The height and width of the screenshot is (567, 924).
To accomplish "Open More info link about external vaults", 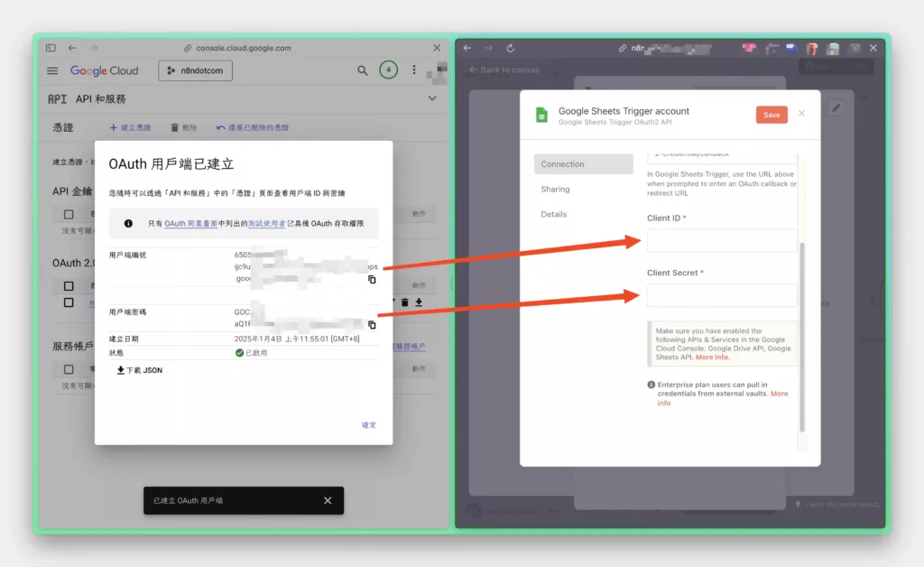I will [779, 394].
